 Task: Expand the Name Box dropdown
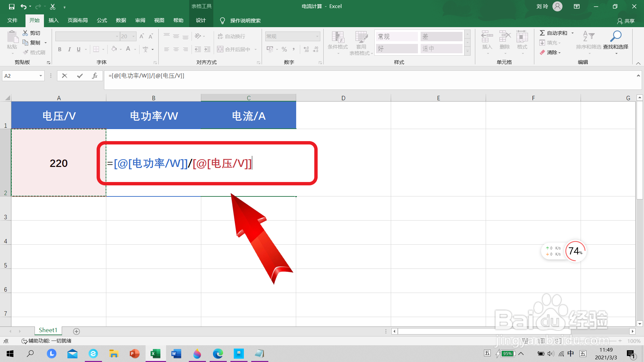tap(41, 76)
